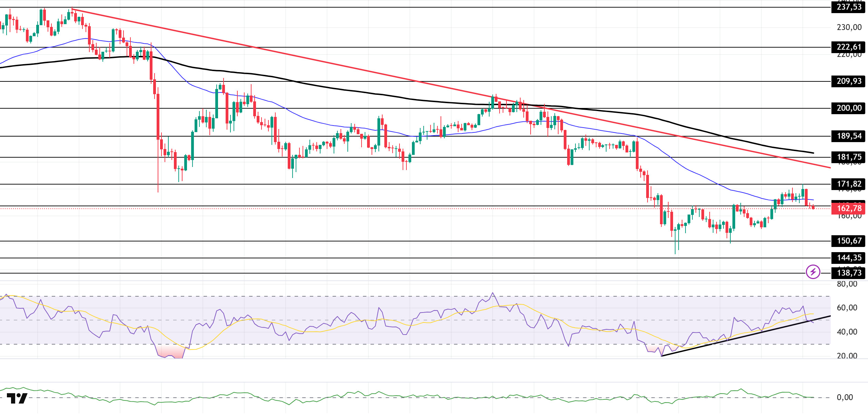Select the 138,73 price level label
Image resolution: width=868 pixels, height=417 pixels.
849,273
